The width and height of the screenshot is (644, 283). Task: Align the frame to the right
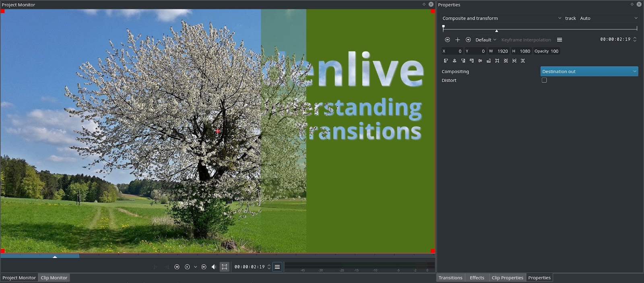(x=463, y=61)
